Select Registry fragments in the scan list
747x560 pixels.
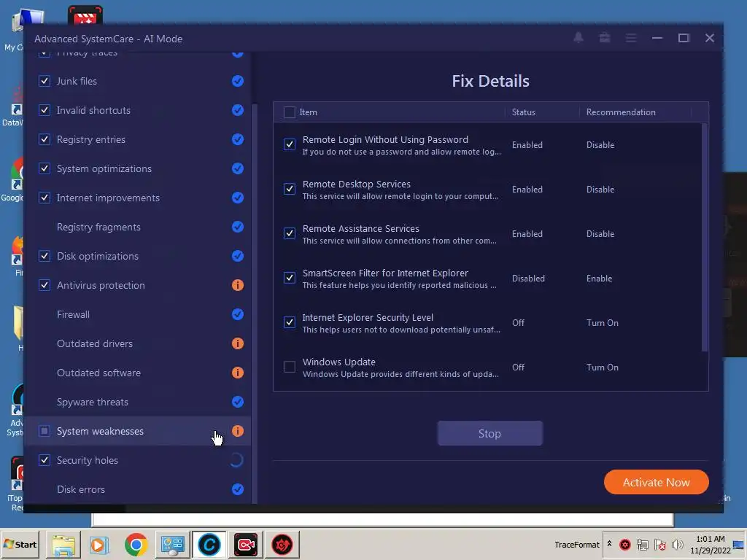point(138,227)
